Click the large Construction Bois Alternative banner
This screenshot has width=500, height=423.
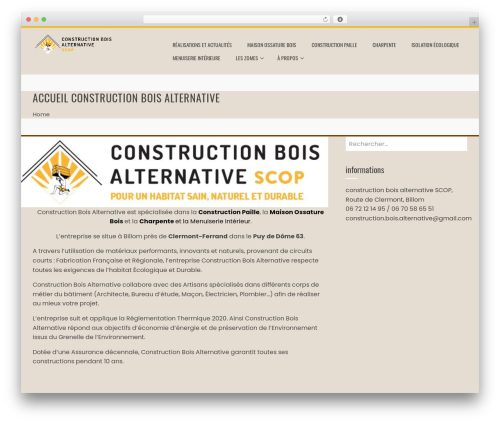pyautogui.click(x=174, y=172)
